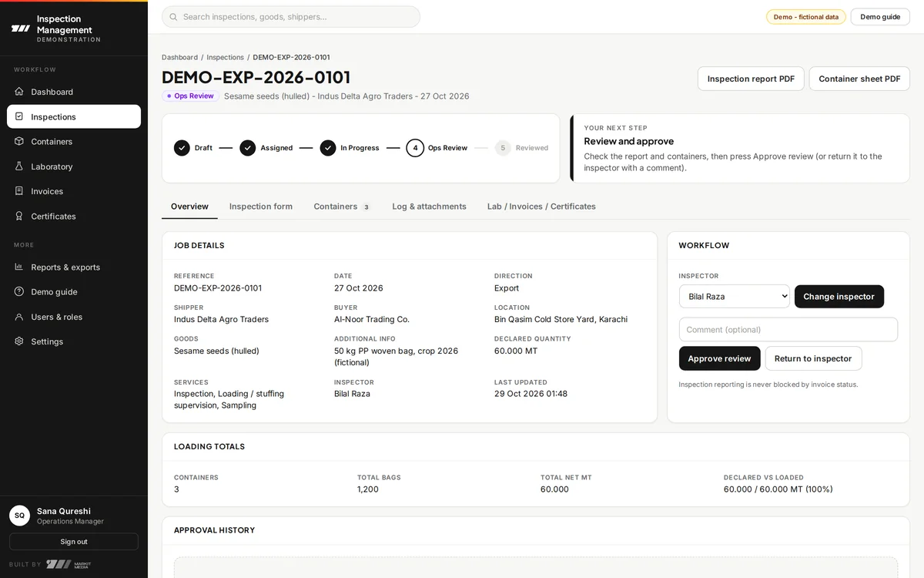This screenshot has height=578, width=924.
Task: Click the Reports & exports chart icon
Action: pyautogui.click(x=19, y=267)
